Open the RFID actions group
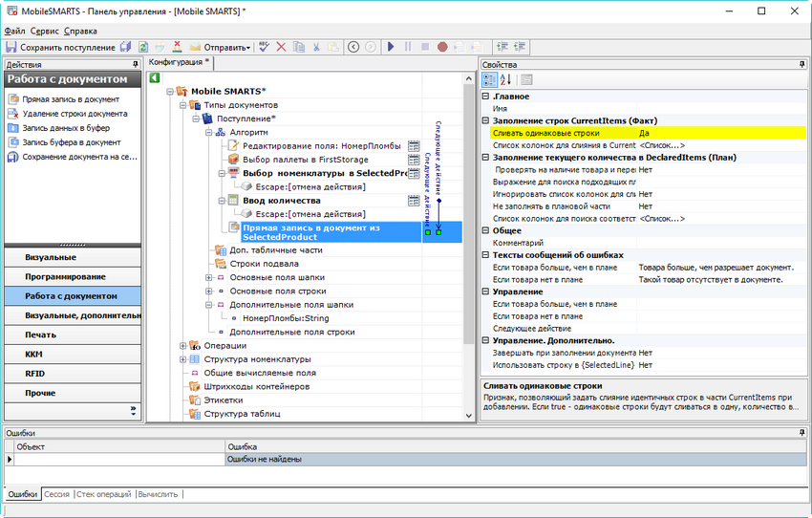This screenshot has width=812, height=518. coord(73,374)
